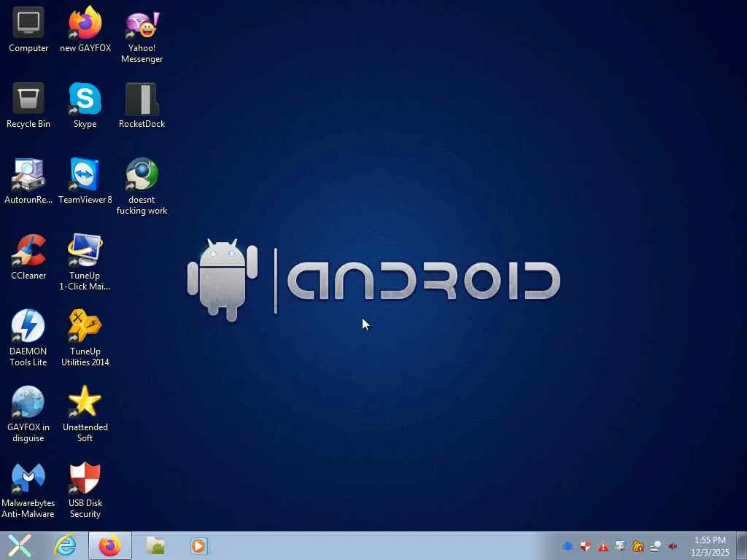Viewport: 747px width, 560px height.
Task: Select the 'GAYFOX in disguise' globe shortcut
Action: 28,414
